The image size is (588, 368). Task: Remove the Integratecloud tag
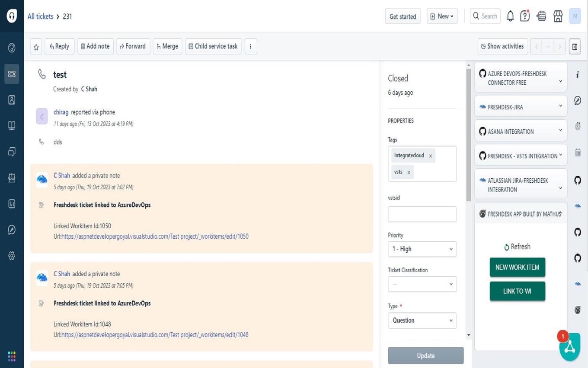pos(431,156)
